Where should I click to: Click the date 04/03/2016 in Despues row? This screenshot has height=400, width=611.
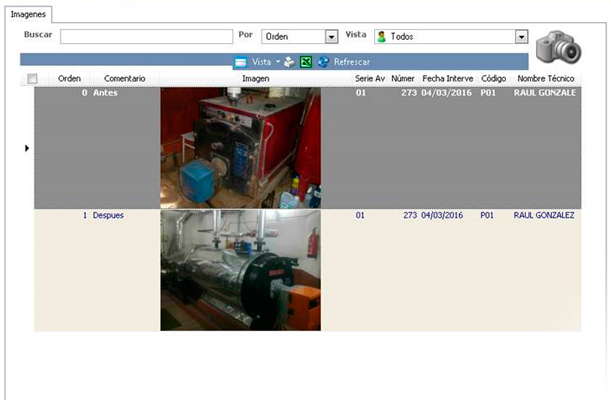coord(442,215)
